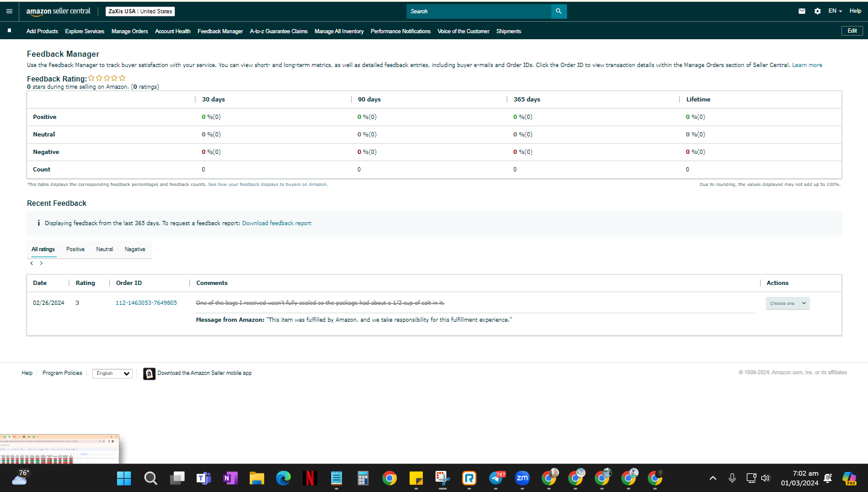Click the feedback displays to buyers link
Screen dimensions: 868x492
[268, 185]
